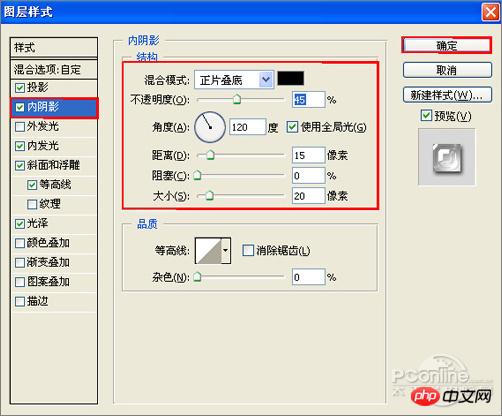Image resolution: width=502 pixels, height=416 pixels.
Task: Click the angle dial control
Action: tap(210, 127)
